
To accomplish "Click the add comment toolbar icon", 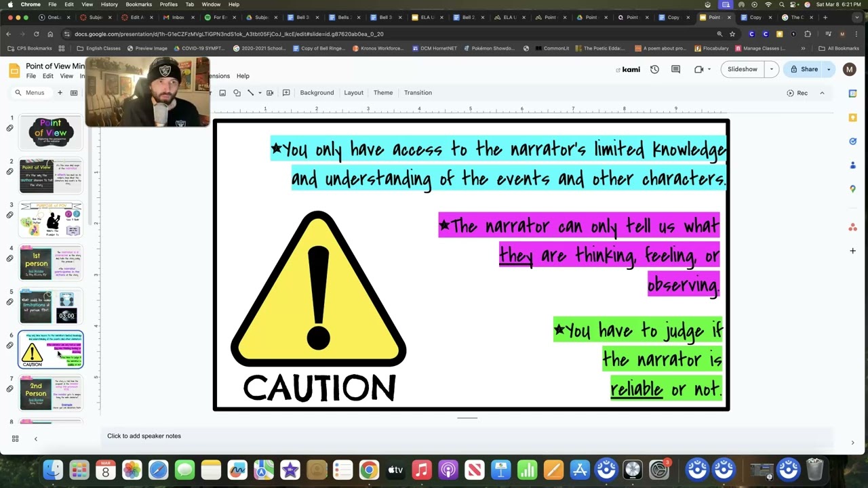I will click(x=286, y=93).
